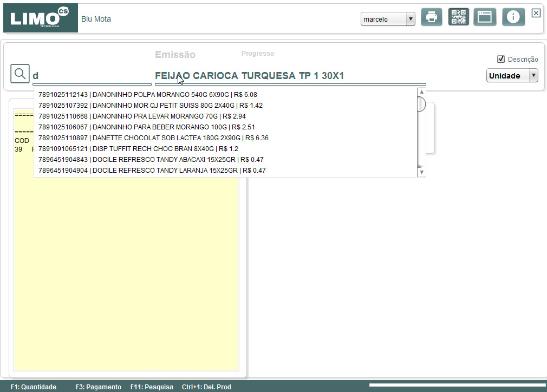Toggle the Descrição checkbox
The image size is (547, 392).
[x=501, y=59]
